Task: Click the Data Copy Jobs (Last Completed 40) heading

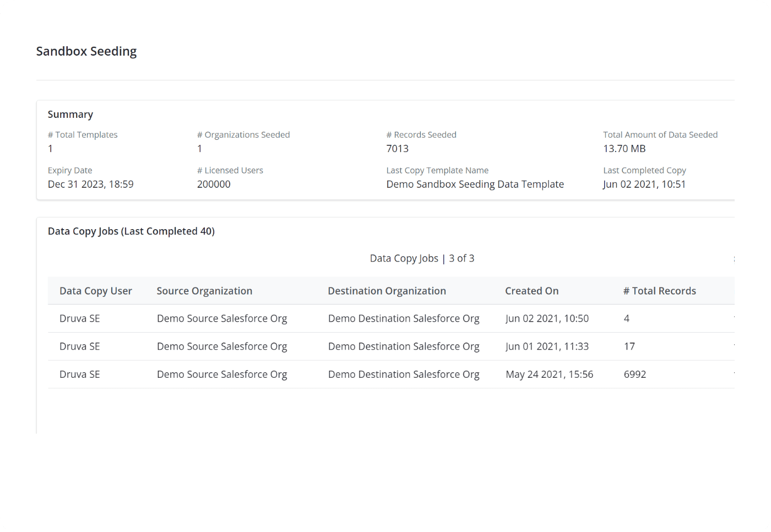Action: (131, 231)
